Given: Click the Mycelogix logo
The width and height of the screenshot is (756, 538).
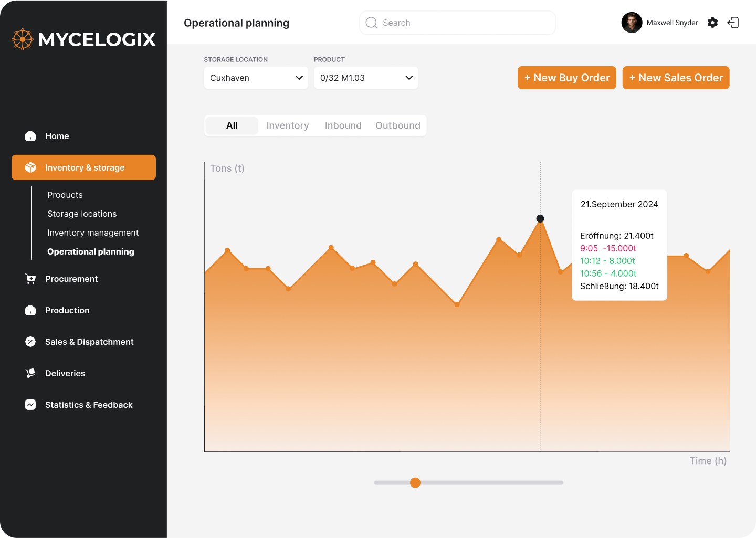Looking at the screenshot, I should point(84,39).
